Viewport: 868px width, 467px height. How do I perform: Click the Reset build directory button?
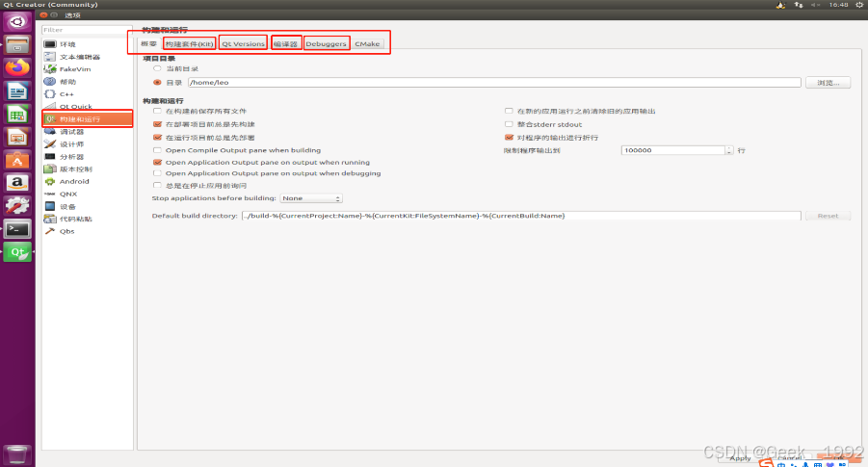(828, 216)
